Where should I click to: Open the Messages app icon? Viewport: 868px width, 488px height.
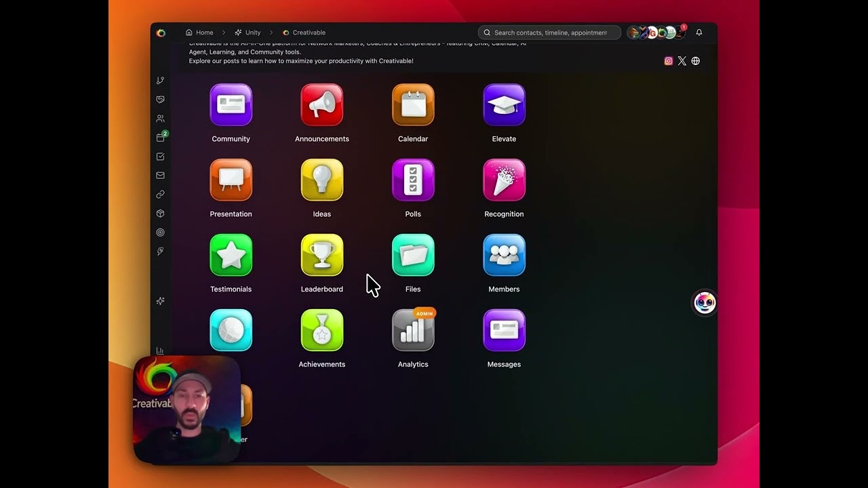tap(504, 330)
